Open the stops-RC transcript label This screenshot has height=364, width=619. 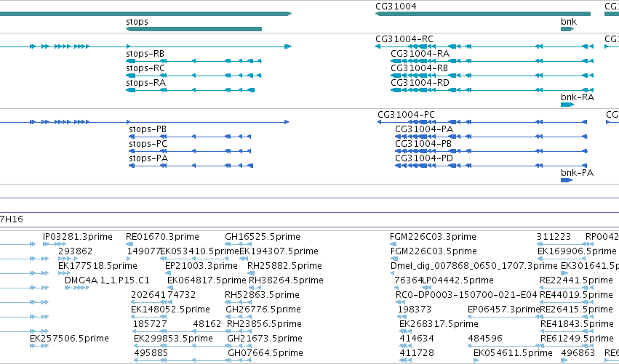[145, 68]
